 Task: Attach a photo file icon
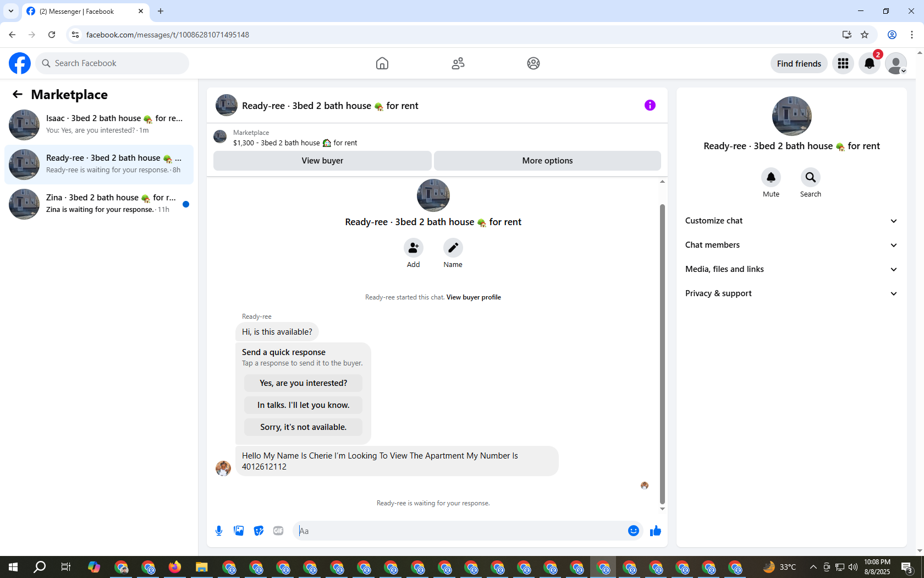(239, 531)
